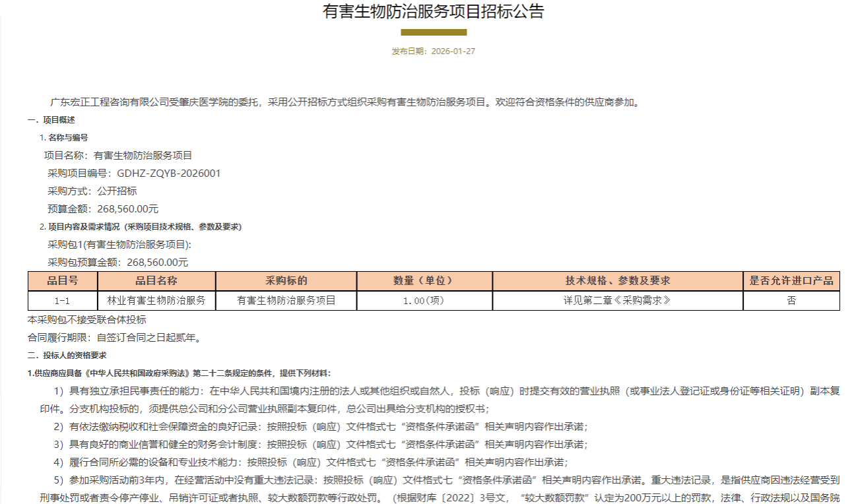
Task: Click the page title 有害生物防治服务项目招标公告
Action: pos(433,12)
